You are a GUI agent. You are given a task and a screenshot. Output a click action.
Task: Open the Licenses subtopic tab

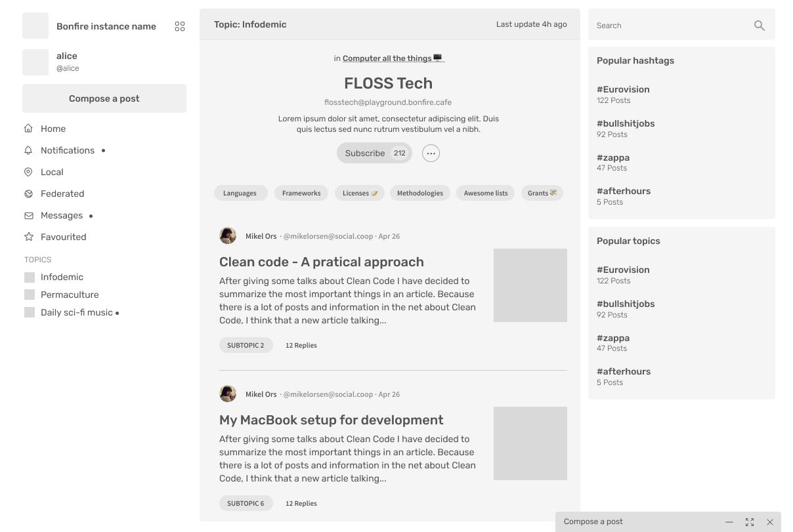359,193
